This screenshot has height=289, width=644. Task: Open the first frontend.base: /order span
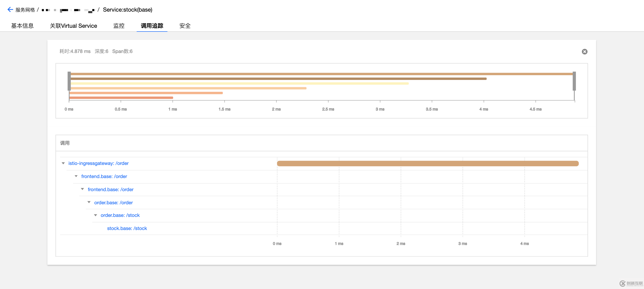(x=104, y=177)
